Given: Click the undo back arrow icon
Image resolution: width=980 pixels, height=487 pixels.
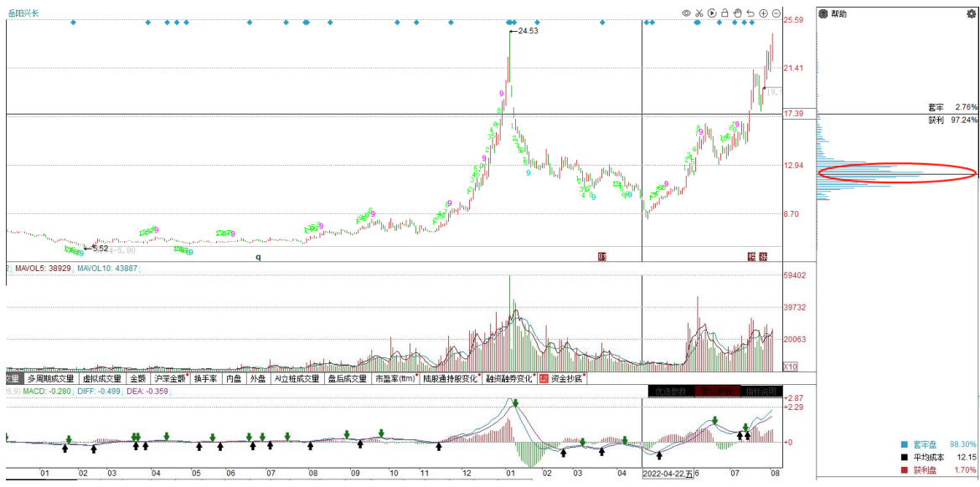Looking at the screenshot, I should point(750,13).
